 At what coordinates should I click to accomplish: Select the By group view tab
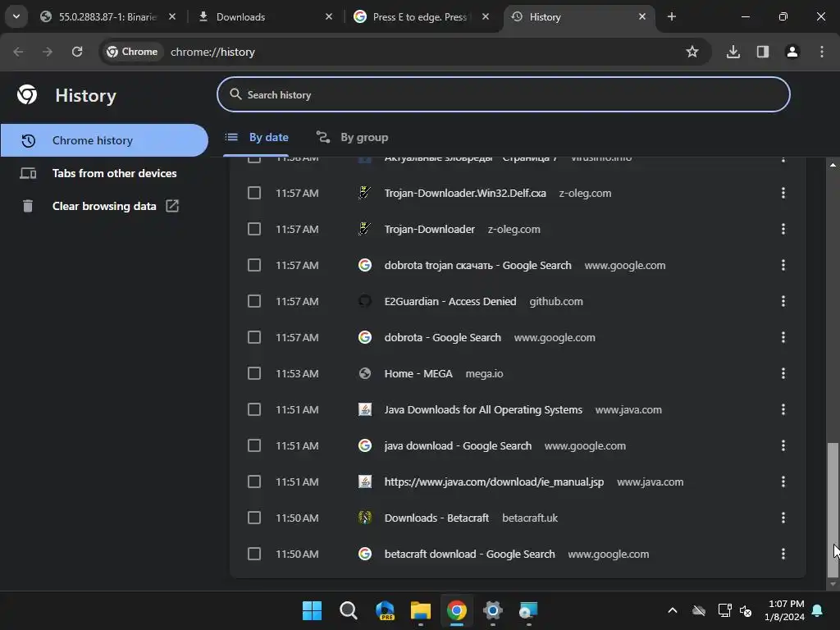tap(351, 137)
